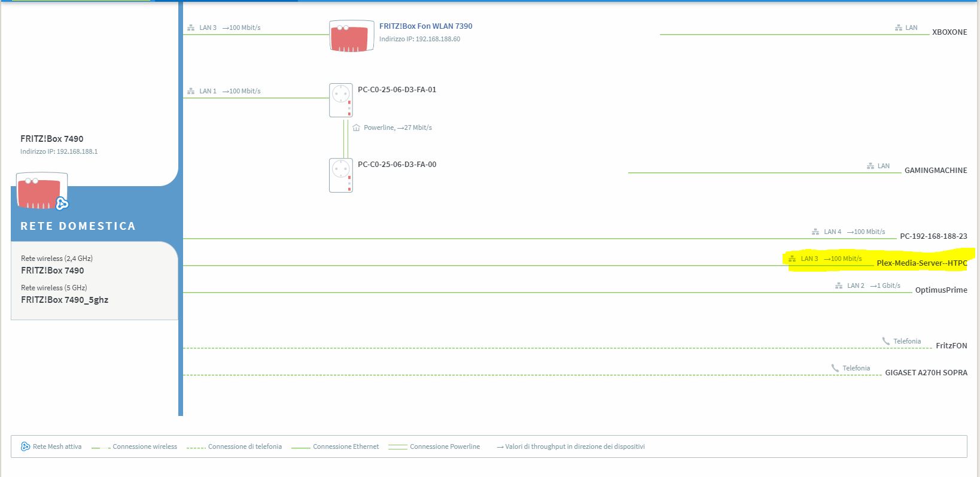The height and width of the screenshot is (477, 980).
Task: Click the Telefonia label beside GIGASET
Action: pos(856,368)
